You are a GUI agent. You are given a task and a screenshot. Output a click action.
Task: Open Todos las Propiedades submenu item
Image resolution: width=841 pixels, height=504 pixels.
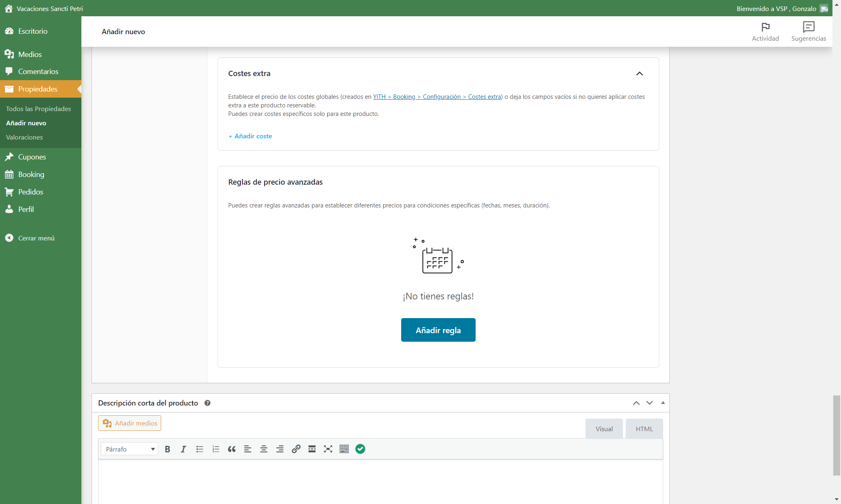pyautogui.click(x=39, y=109)
